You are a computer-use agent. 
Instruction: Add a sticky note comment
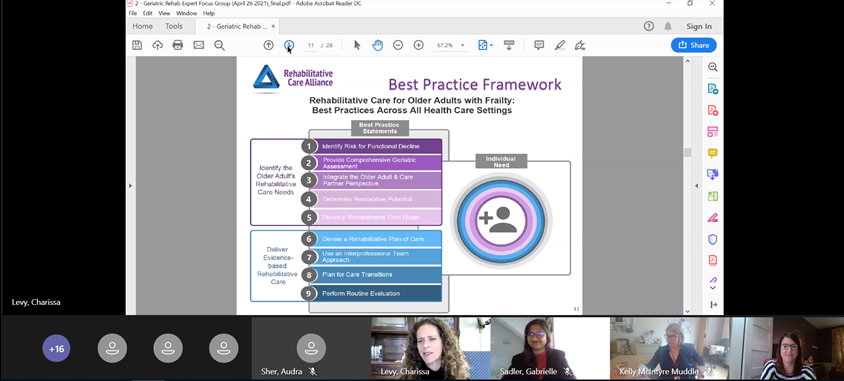pos(539,45)
